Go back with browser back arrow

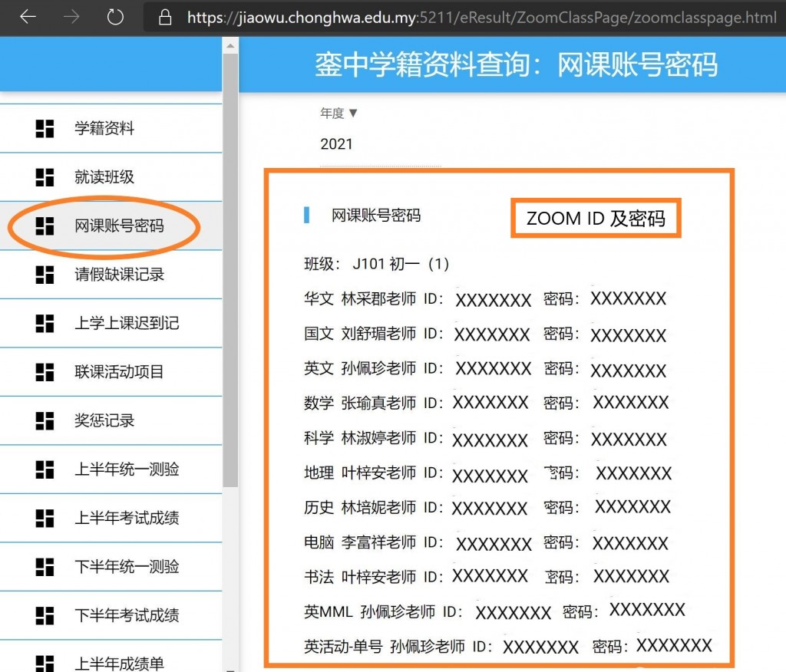tap(28, 17)
